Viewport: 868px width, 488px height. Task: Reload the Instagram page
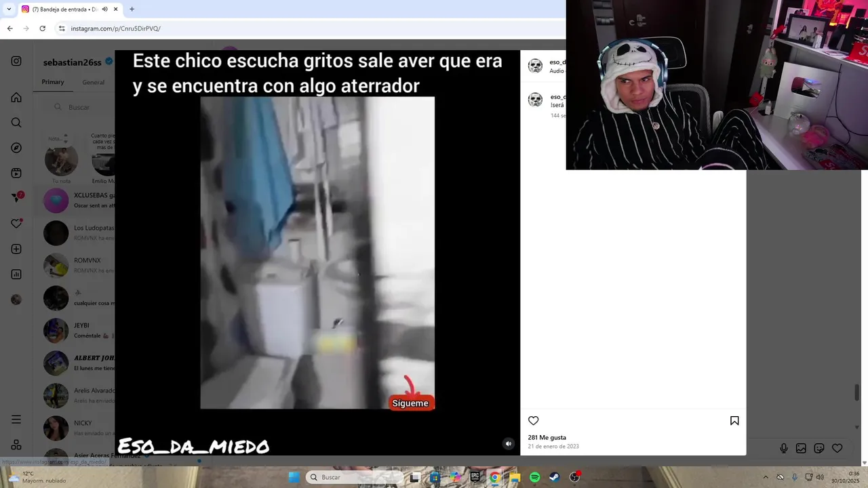42,28
